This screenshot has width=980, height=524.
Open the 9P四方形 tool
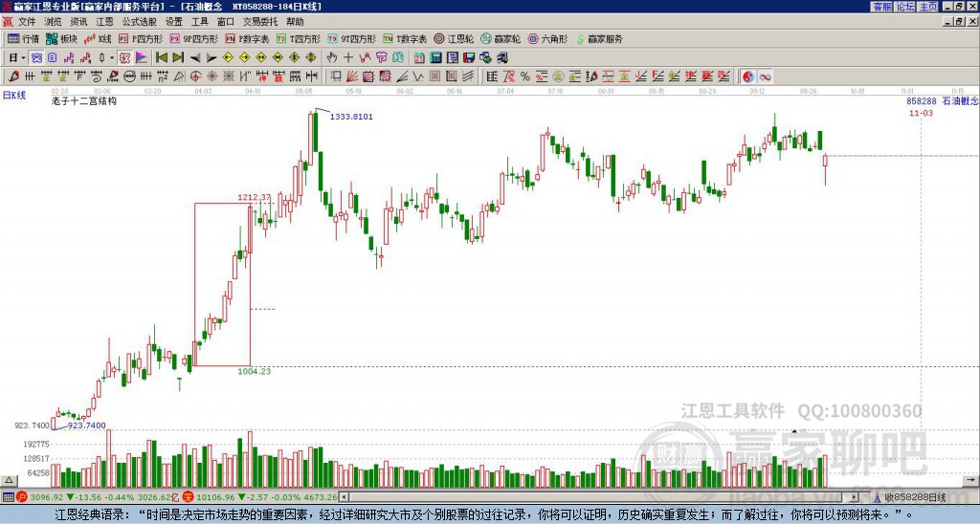pos(193,38)
